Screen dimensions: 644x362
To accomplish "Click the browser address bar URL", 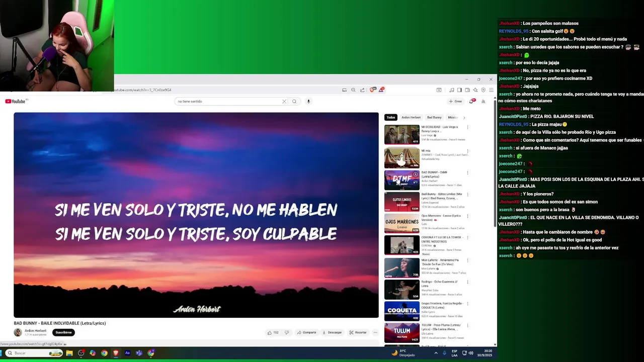I will click(142, 90).
